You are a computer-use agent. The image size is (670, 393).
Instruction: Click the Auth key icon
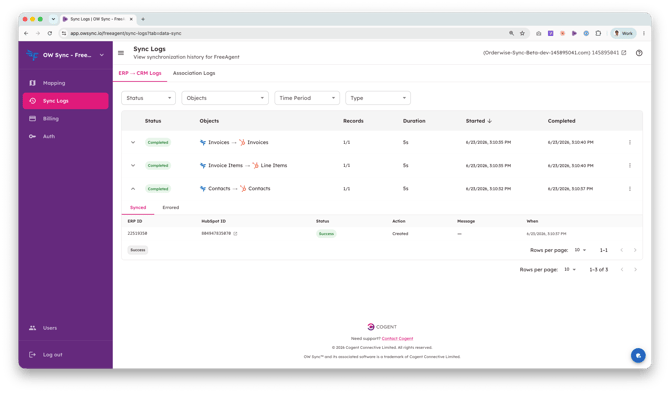point(32,136)
